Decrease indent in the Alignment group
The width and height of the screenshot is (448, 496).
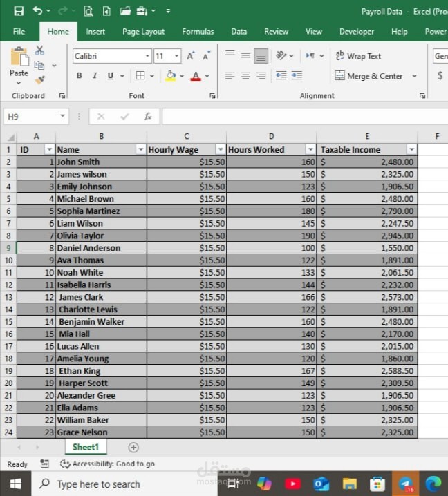281,75
